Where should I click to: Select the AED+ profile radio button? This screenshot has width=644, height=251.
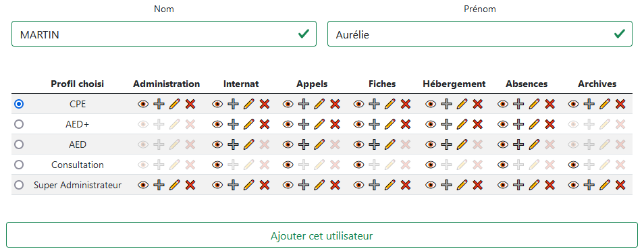click(x=18, y=124)
